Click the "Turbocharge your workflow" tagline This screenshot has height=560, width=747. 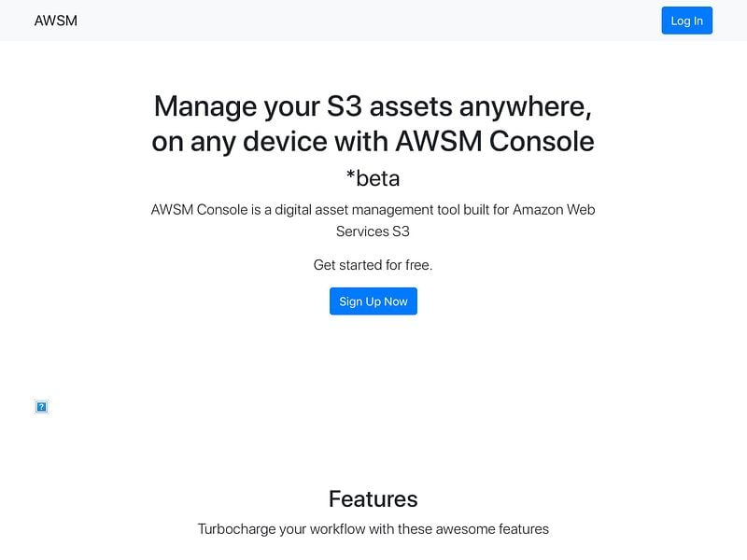click(x=373, y=529)
